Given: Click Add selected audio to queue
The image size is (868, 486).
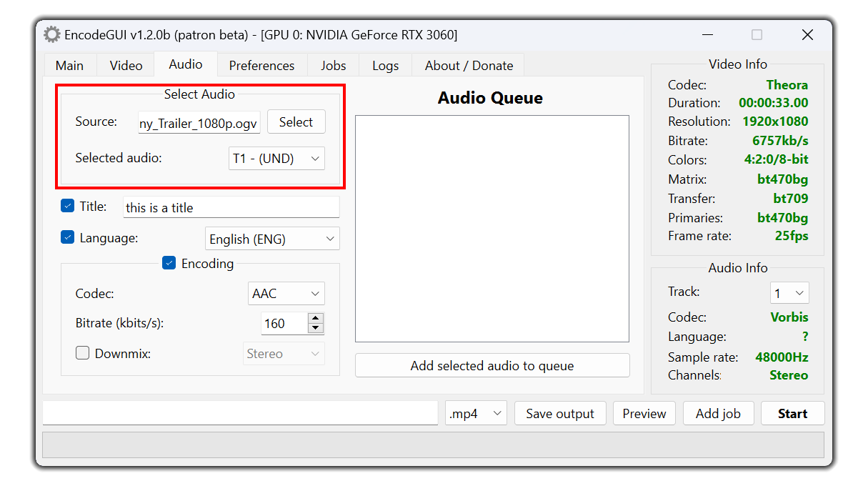Looking at the screenshot, I should [x=492, y=365].
